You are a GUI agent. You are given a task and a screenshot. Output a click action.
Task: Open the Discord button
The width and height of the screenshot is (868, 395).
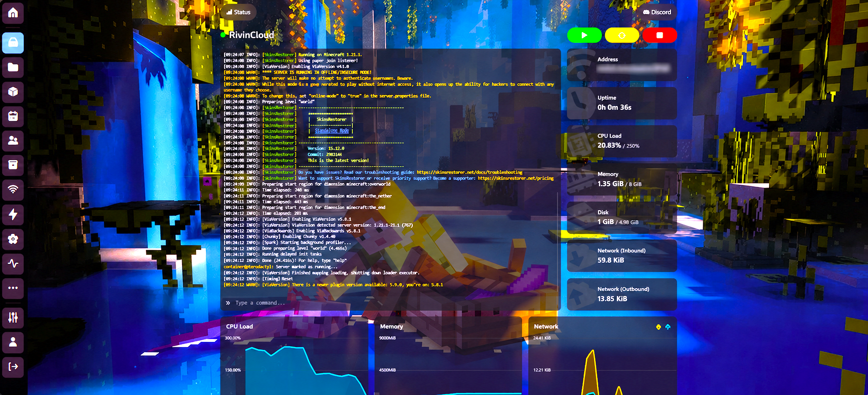pyautogui.click(x=657, y=12)
